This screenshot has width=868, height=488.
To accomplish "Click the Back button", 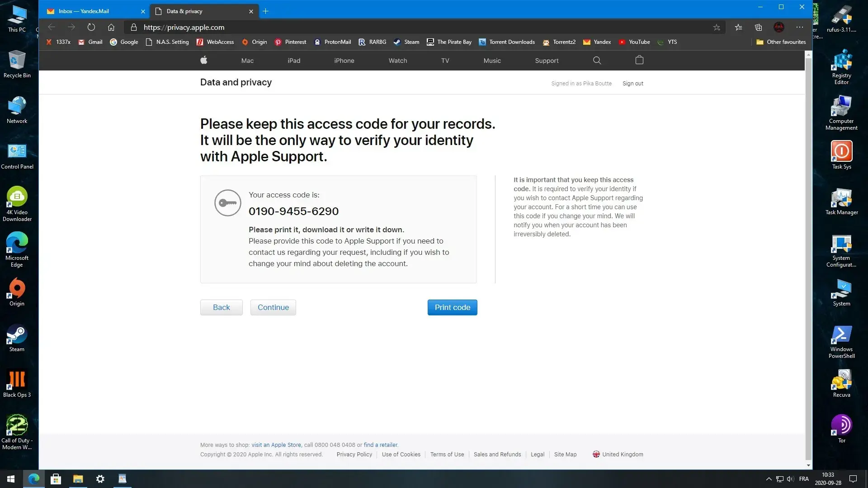I will point(221,307).
